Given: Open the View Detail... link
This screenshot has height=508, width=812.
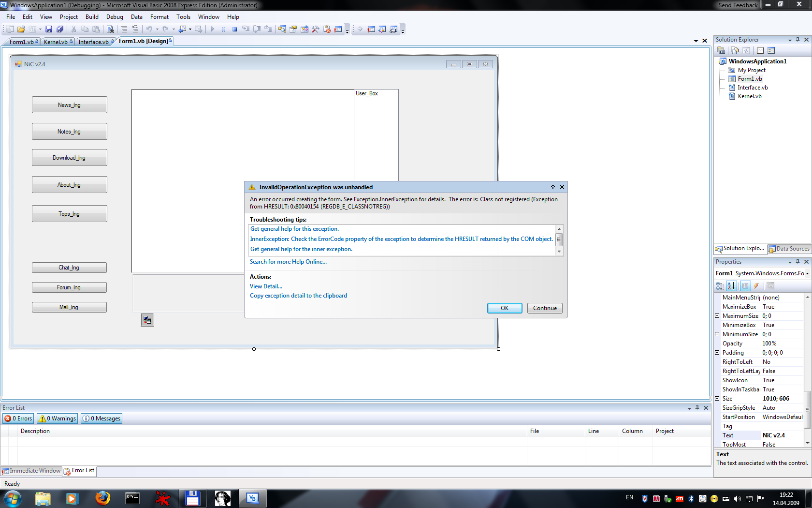Looking at the screenshot, I should point(266,286).
